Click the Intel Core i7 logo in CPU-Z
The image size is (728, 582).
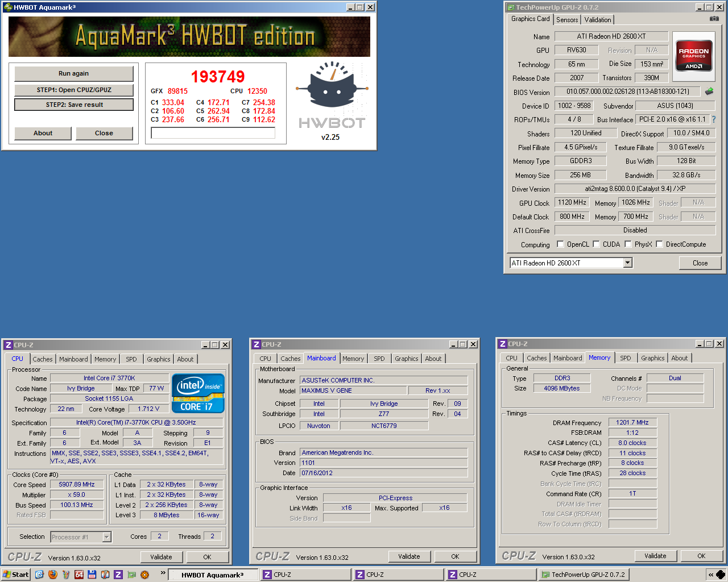[x=198, y=393]
